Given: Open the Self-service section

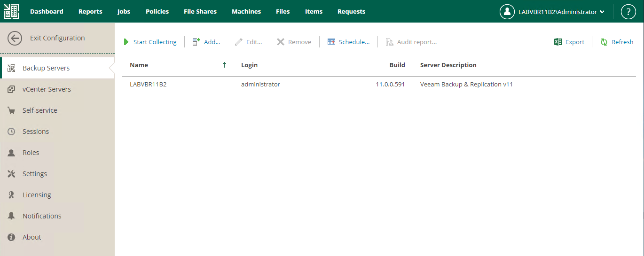Looking at the screenshot, I should click(39, 110).
